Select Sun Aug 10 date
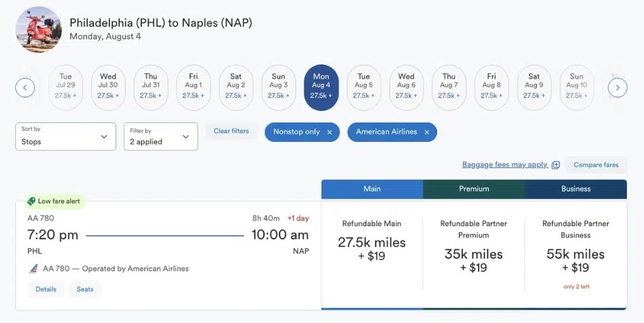644x323 pixels. click(577, 88)
